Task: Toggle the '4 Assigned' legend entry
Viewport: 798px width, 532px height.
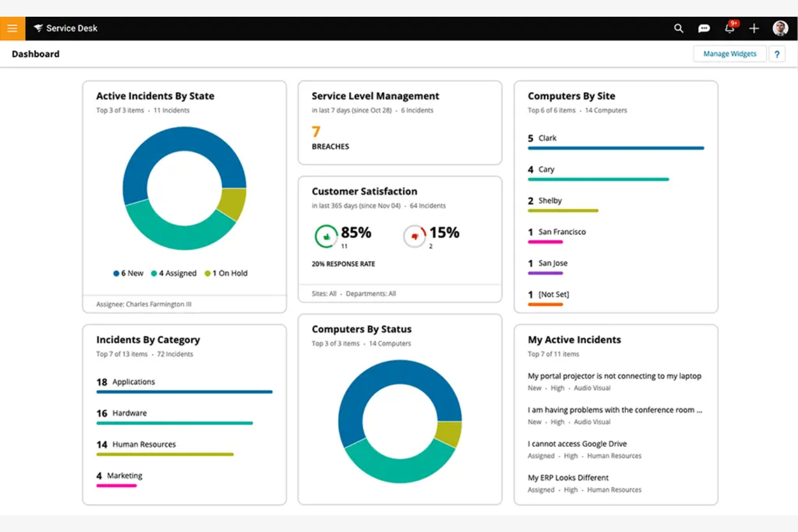Action: pos(174,273)
